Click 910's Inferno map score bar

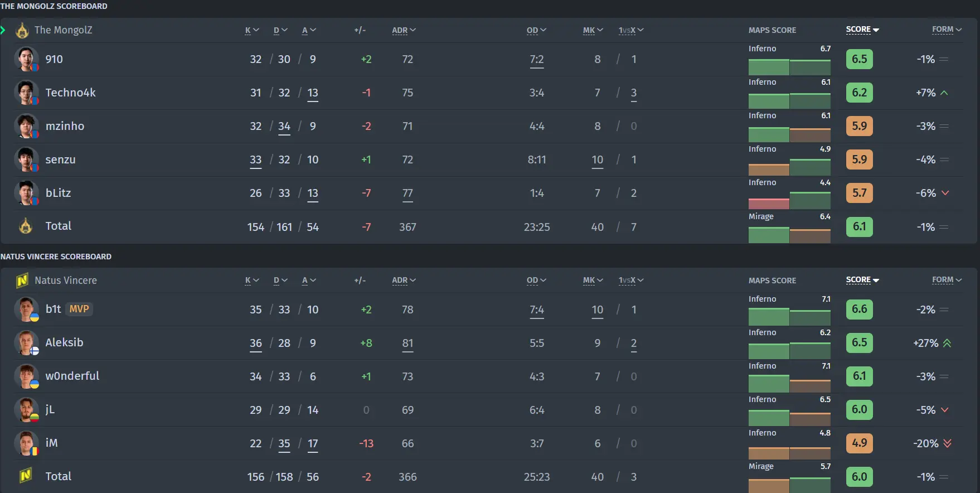pos(789,67)
